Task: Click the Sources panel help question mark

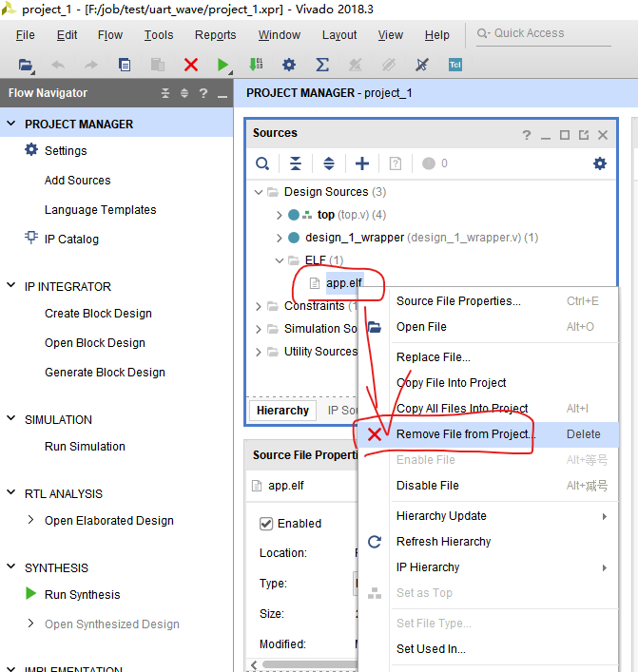Action: pos(527,135)
